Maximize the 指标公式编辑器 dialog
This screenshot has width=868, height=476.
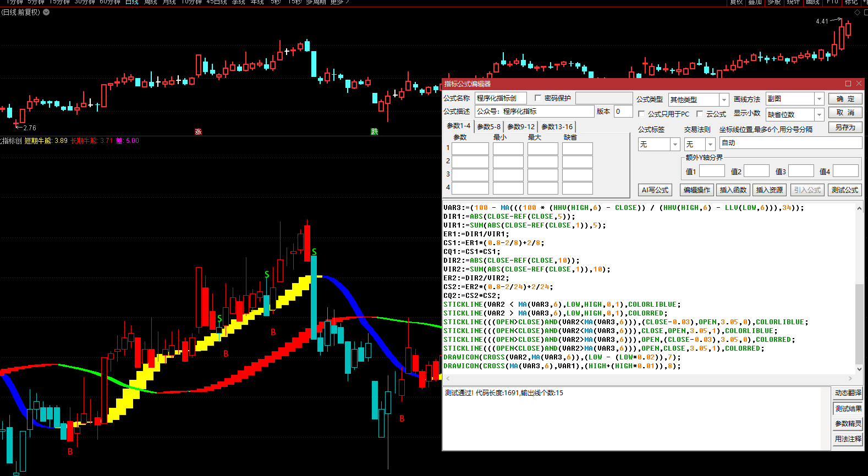[x=848, y=84]
